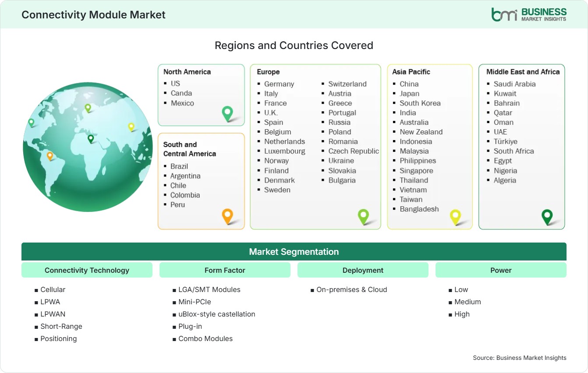Click the North America card title
This screenshot has height=373, width=588.
tap(187, 72)
